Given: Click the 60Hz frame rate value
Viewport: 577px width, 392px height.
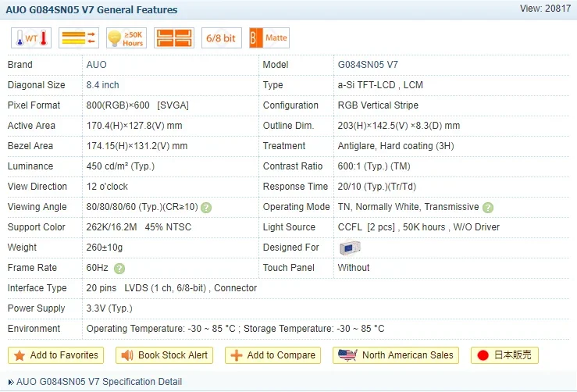Looking at the screenshot, I should click(x=97, y=268).
